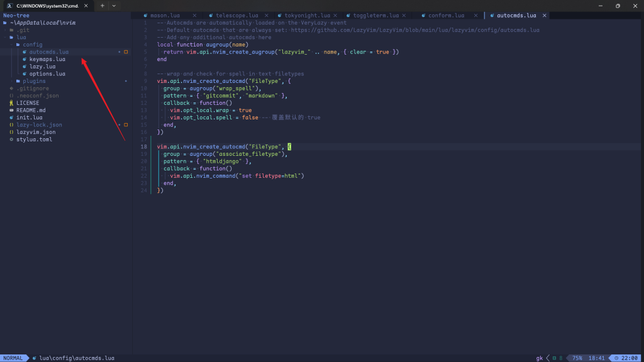This screenshot has width=644, height=362.
Task: Click the git icon next to .gitignore
Action: 11,89
